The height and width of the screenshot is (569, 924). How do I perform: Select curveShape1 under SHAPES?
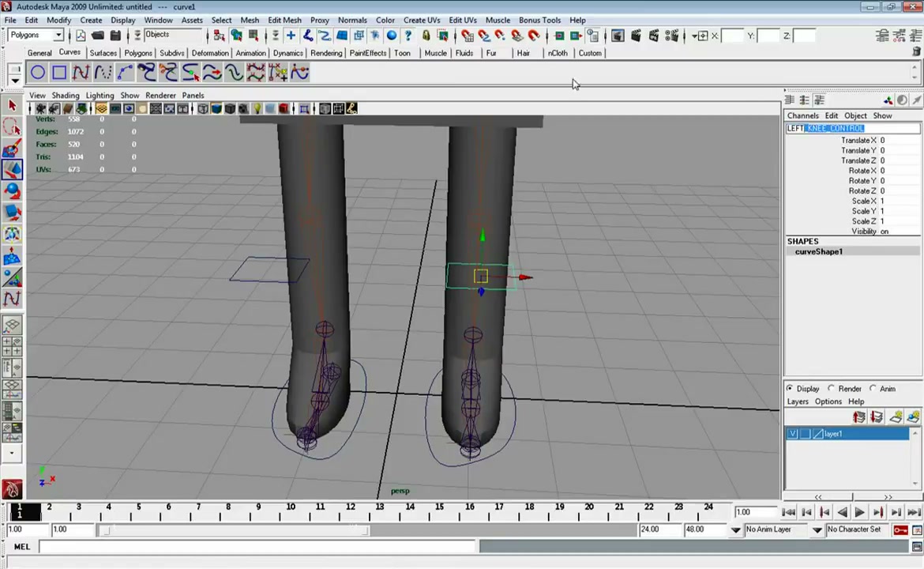(818, 252)
